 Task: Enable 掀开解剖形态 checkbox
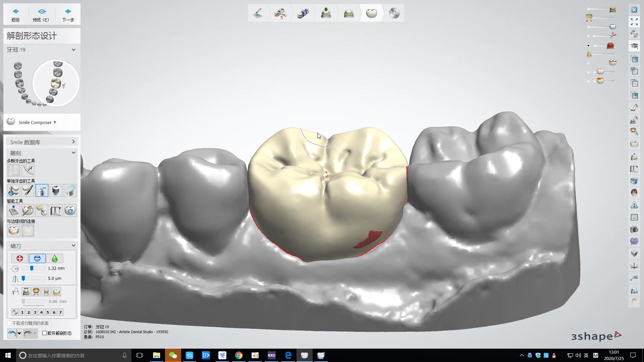coord(44,333)
